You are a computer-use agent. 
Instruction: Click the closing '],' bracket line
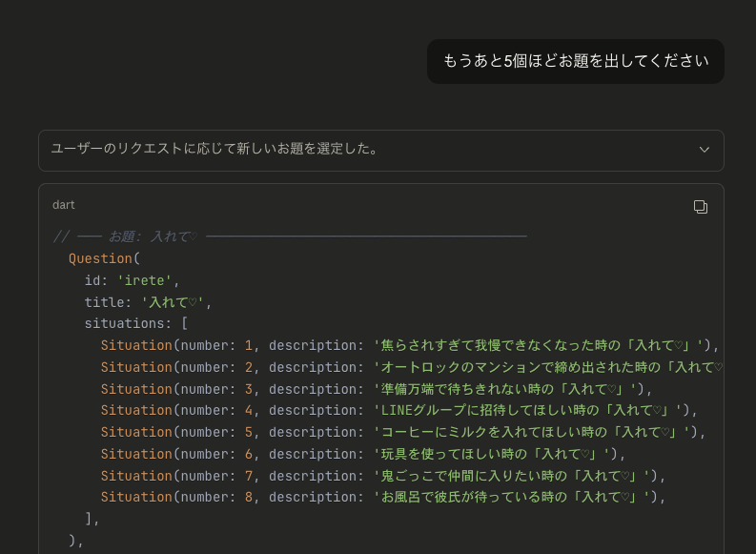coord(92,519)
